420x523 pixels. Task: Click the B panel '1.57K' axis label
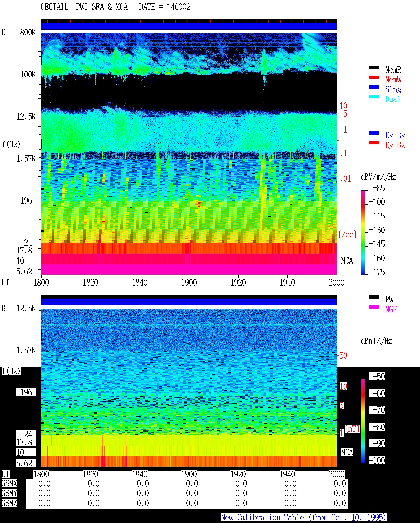(x=26, y=350)
